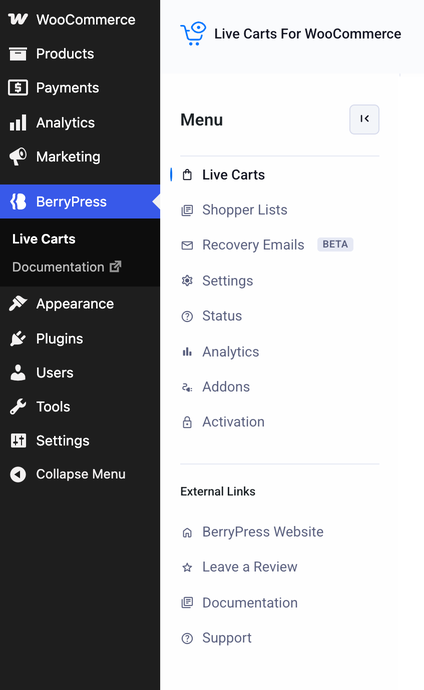Click Collapse Menu in WordPress sidebar

click(80, 474)
